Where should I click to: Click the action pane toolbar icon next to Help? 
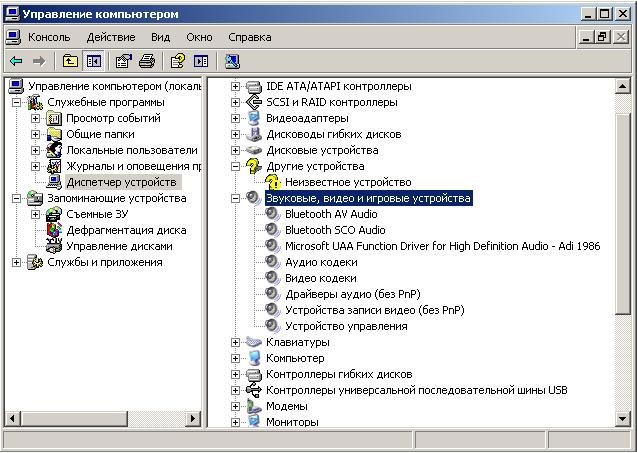coord(201,61)
